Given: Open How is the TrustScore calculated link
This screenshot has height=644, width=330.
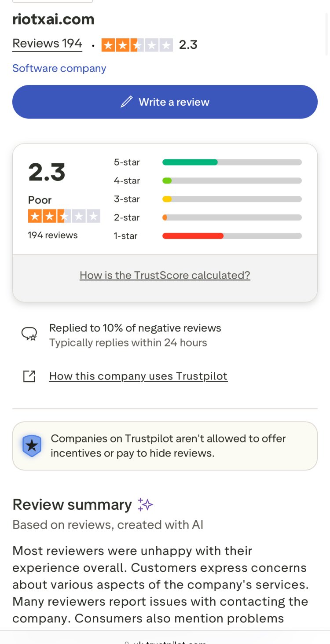Looking at the screenshot, I should 165,275.
